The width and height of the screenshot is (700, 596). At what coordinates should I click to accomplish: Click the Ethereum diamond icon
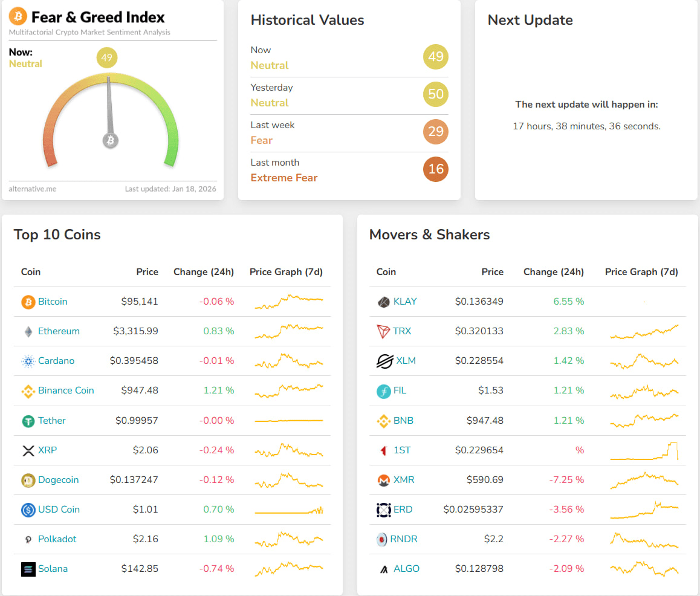coord(28,331)
